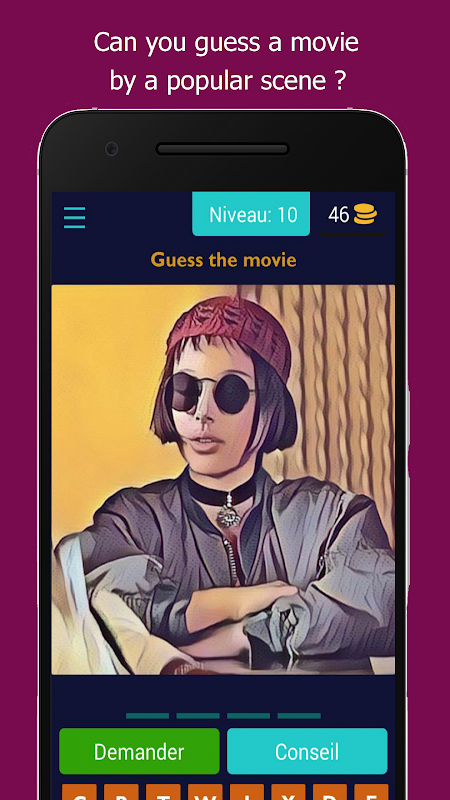This screenshot has width=450, height=800.
Task: Choose the letter T tile
Action: click(163, 792)
